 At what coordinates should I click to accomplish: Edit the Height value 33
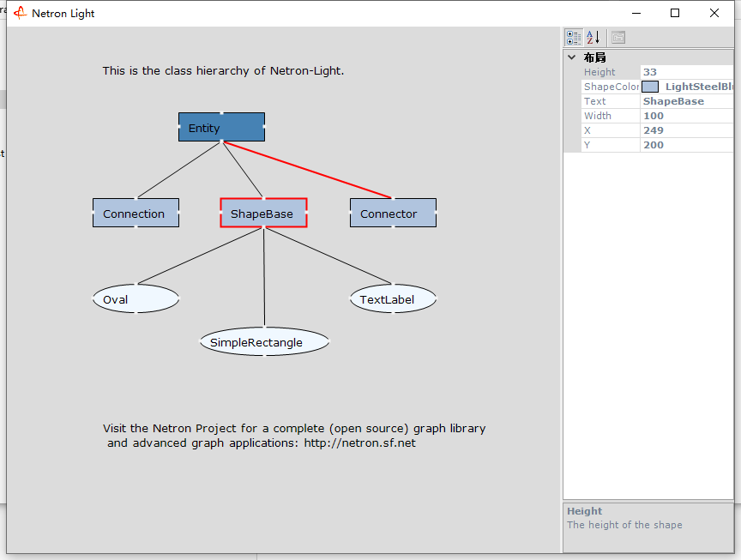[687, 72]
